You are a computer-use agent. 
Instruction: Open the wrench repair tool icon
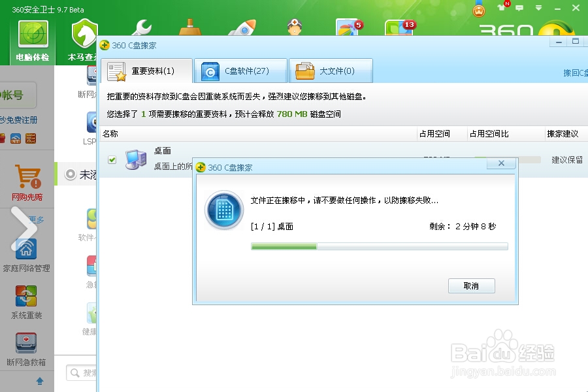(141, 27)
